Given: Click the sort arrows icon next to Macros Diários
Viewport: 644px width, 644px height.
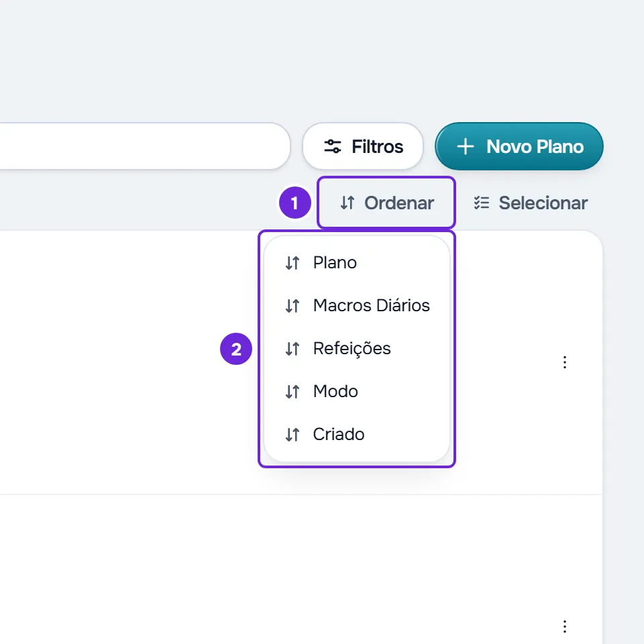Looking at the screenshot, I should click(292, 306).
